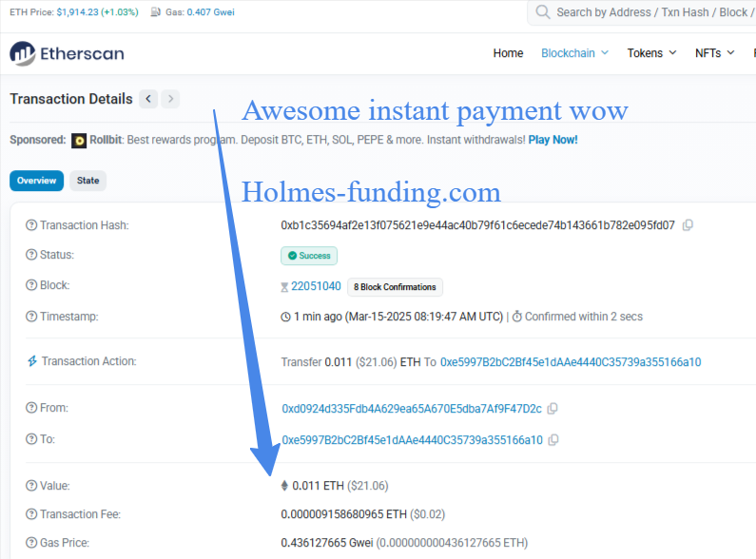Open the To address link
756x559 pixels.
[412, 440]
